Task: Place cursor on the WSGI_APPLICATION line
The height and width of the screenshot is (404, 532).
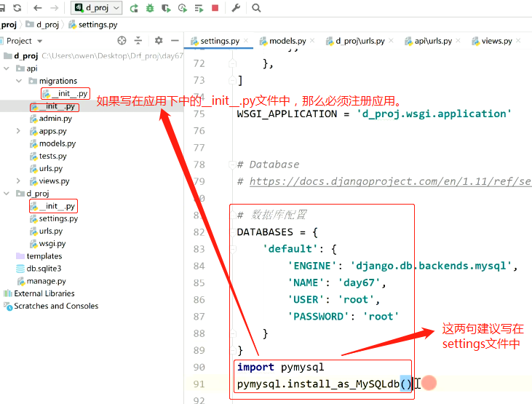Action: tap(374, 114)
